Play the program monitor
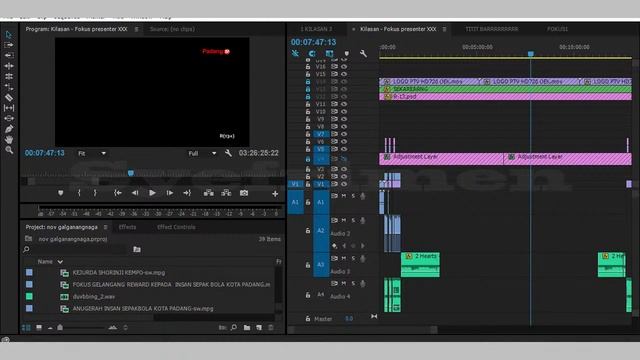640x360 pixels. point(152,193)
